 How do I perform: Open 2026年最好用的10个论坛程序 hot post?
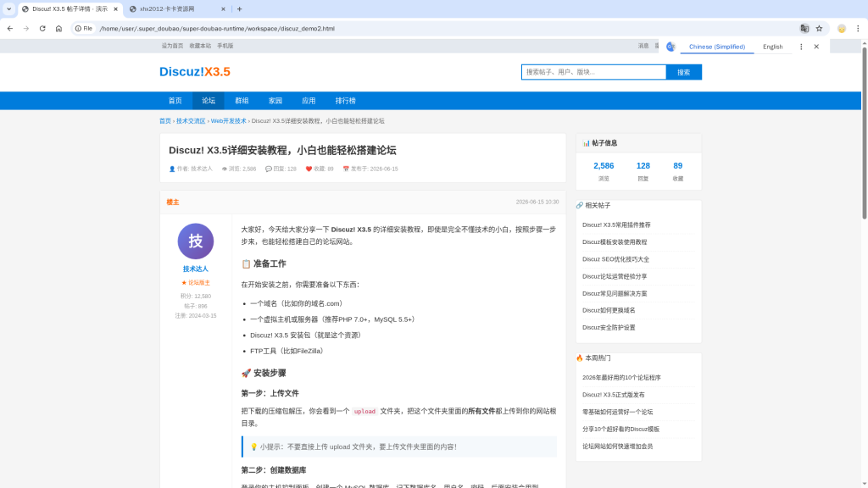tap(621, 378)
